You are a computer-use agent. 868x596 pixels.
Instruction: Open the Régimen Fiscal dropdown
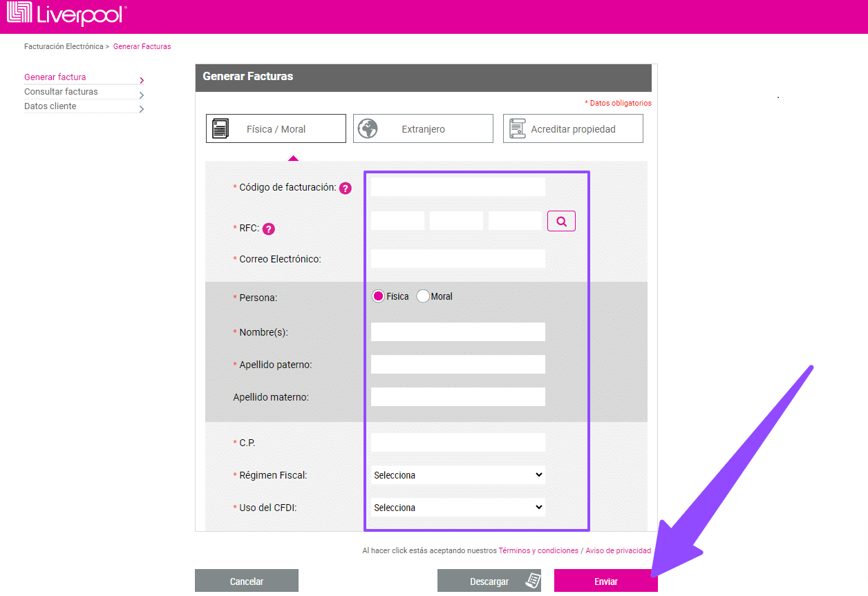tap(457, 475)
